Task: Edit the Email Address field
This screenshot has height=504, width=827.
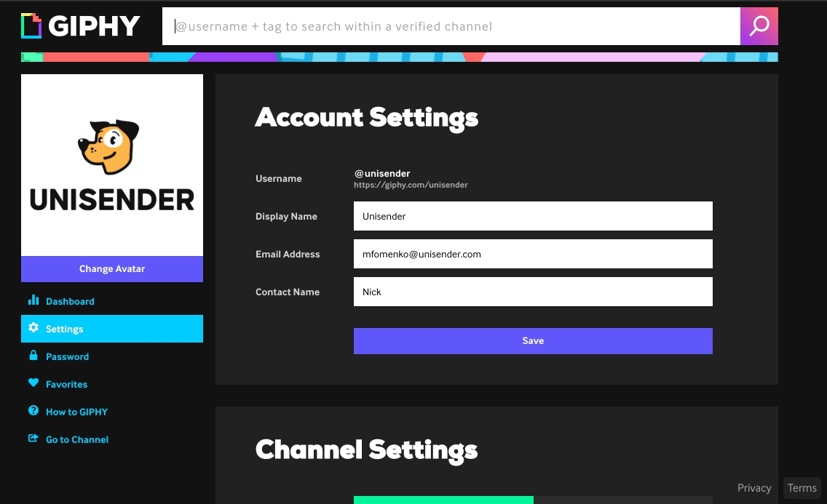Action: click(533, 254)
